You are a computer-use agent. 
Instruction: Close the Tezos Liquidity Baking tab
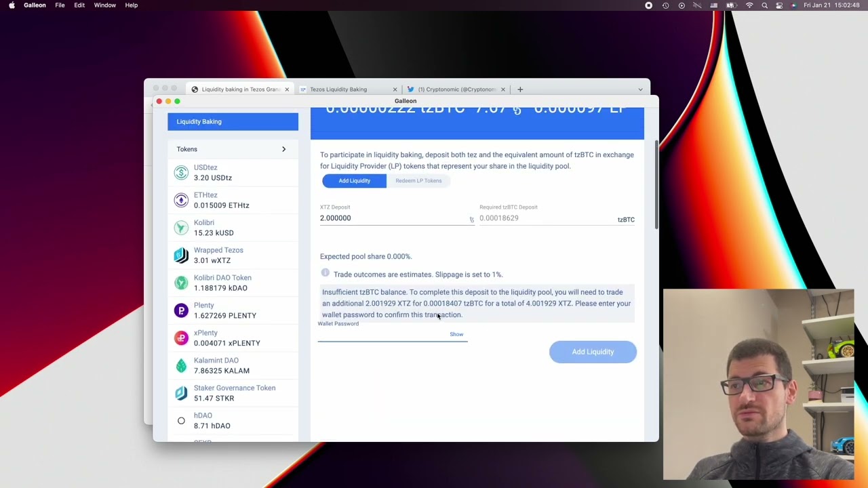[x=395, y=89]
